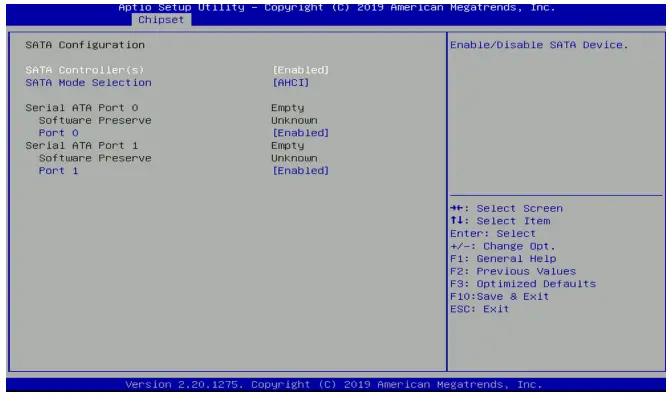This screenshot has height=398, width=669.
Task: Click Empty status of Serial ATA Port 0
Action: click(288, 108)
